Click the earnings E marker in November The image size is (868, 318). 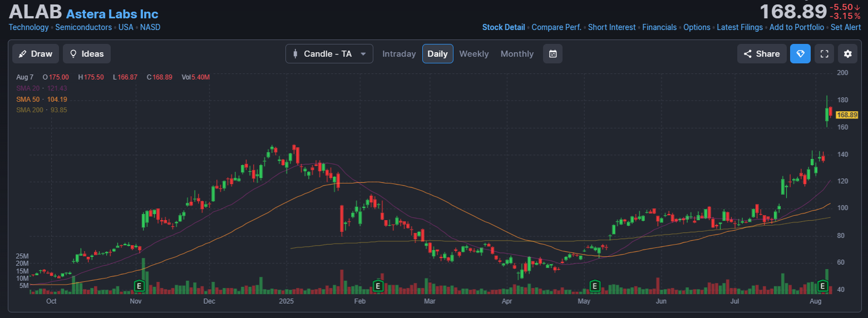[x=140, y=286]
